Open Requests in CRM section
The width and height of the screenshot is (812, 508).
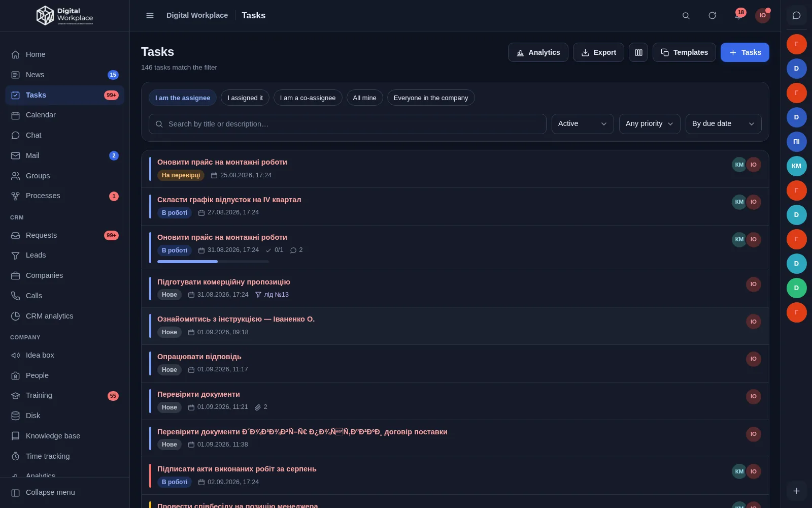tap(65, 235)
